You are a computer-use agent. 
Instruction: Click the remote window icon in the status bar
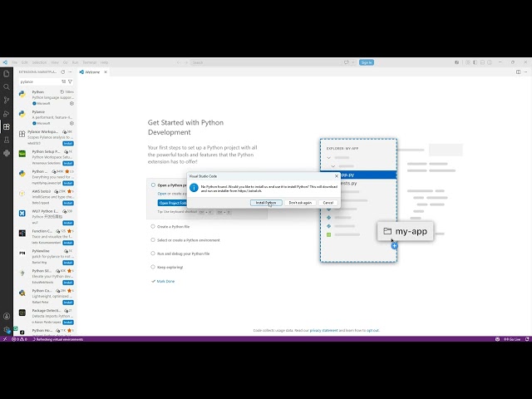pos(5,339)
